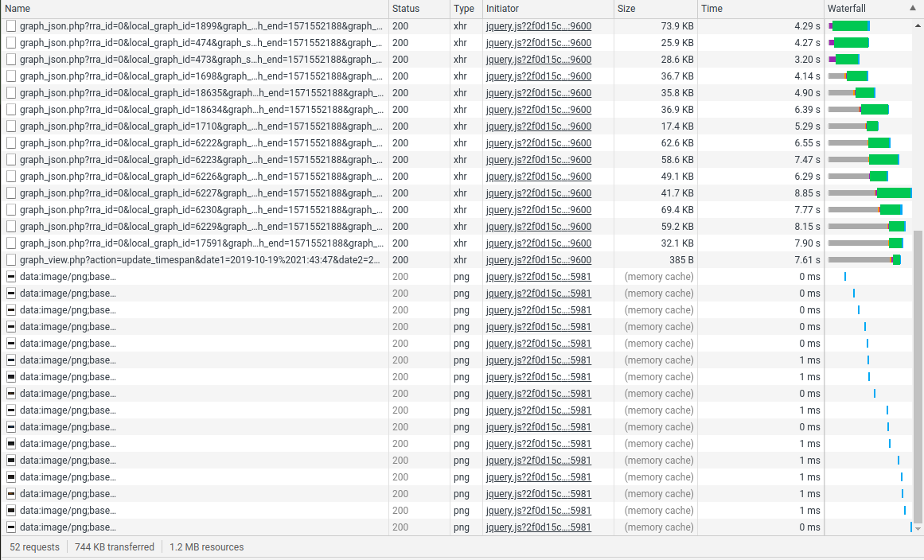Image resolution: width=924 pixels, height=560 pixels.
Task: Open jquery.js initiator link for local_graph_id=6230
Action: coord(539,210)
